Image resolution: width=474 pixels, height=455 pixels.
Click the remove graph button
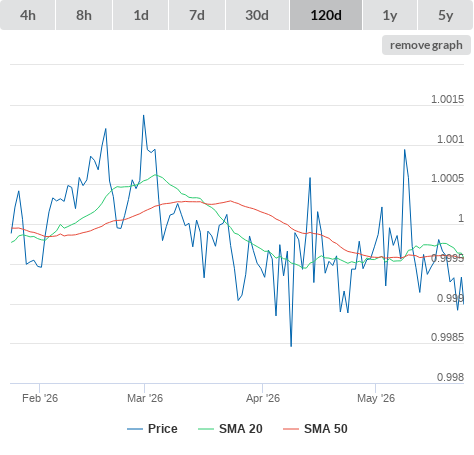pos(426,45)
